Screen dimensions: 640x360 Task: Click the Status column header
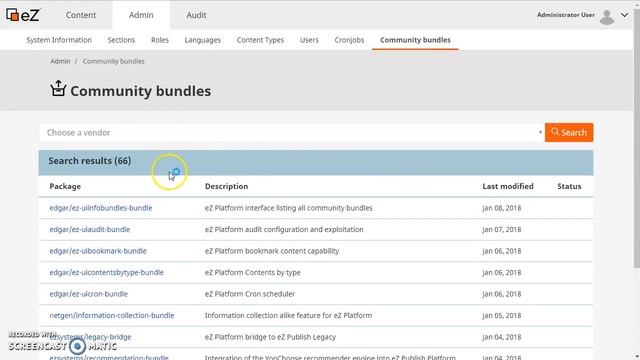click(x=569, y=186)
